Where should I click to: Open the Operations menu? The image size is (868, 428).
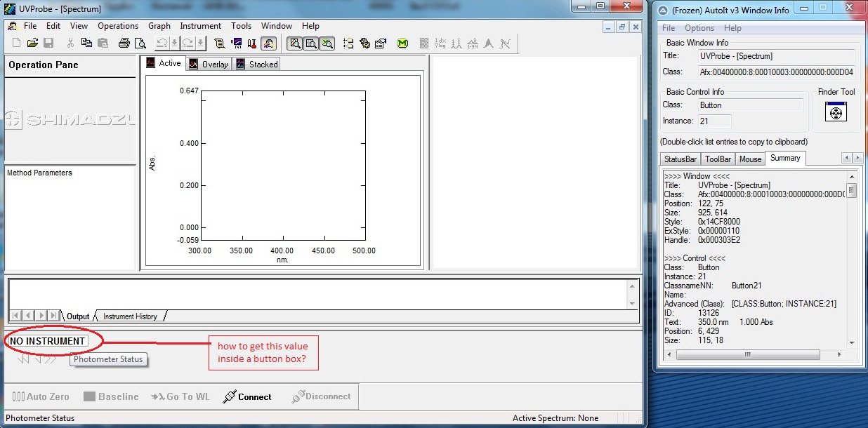[118, 26]
